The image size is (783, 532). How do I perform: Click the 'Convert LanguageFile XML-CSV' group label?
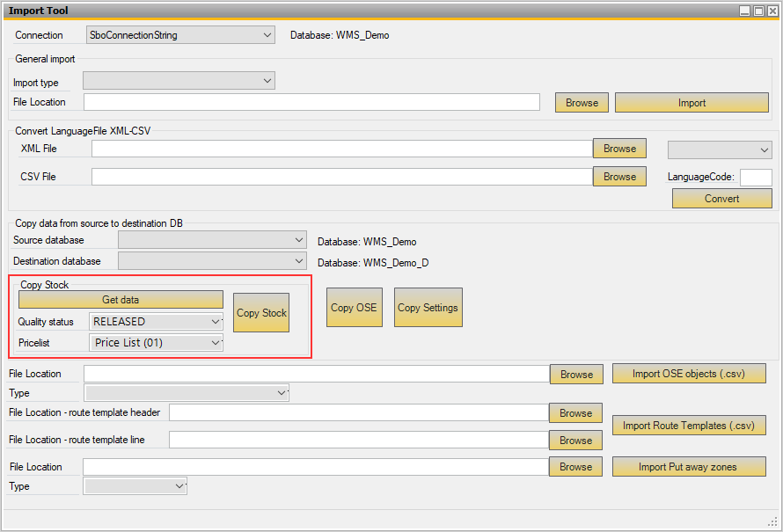tap(83, 131)
